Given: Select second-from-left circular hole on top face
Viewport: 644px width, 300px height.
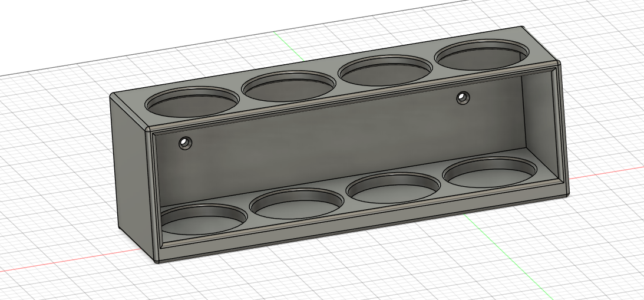Looking at the screenshot, I should coord(289,86).
